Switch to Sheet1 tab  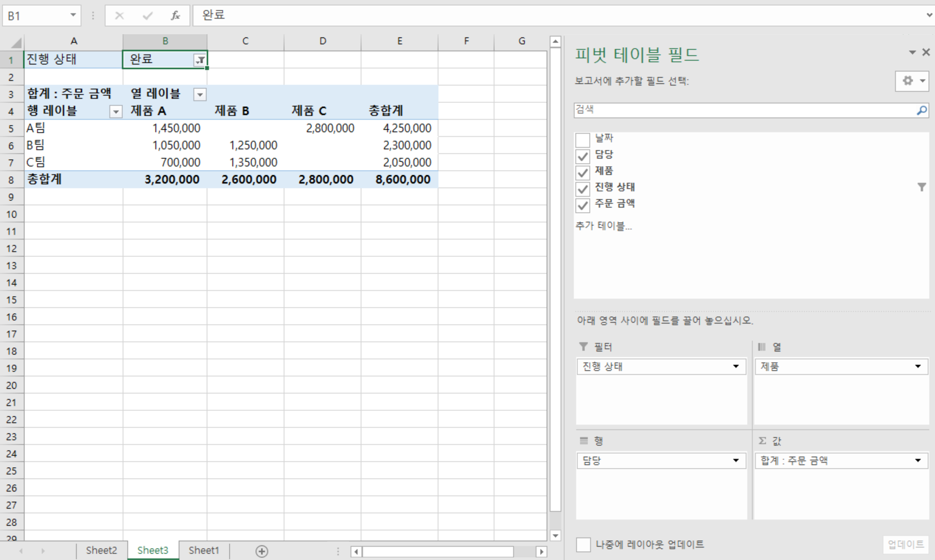pos(204,551)
